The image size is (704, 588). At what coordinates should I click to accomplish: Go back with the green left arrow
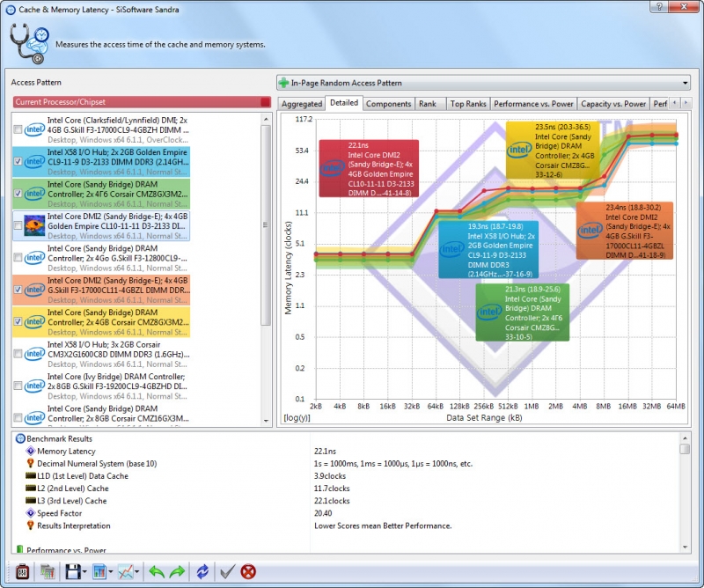click(157, 571)
